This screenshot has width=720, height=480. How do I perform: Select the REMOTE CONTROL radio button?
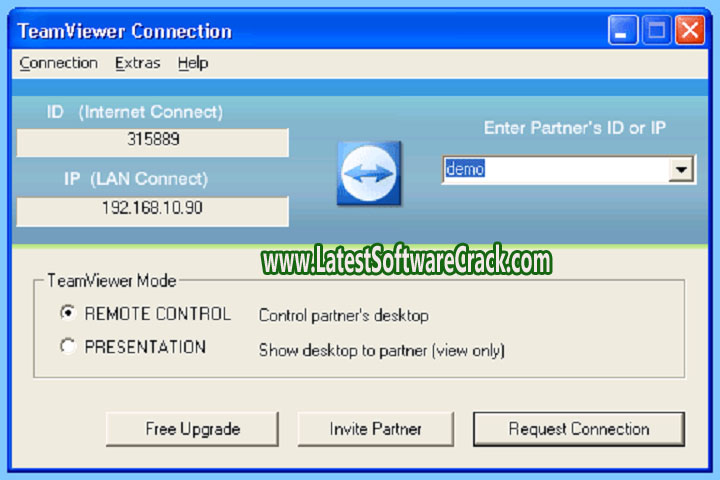(x=68, y=314)
